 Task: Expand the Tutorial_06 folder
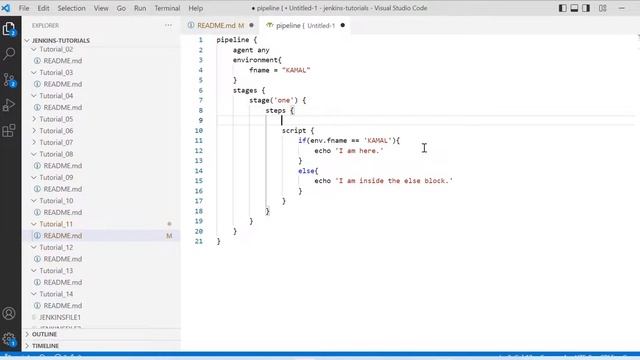point(56,131)
